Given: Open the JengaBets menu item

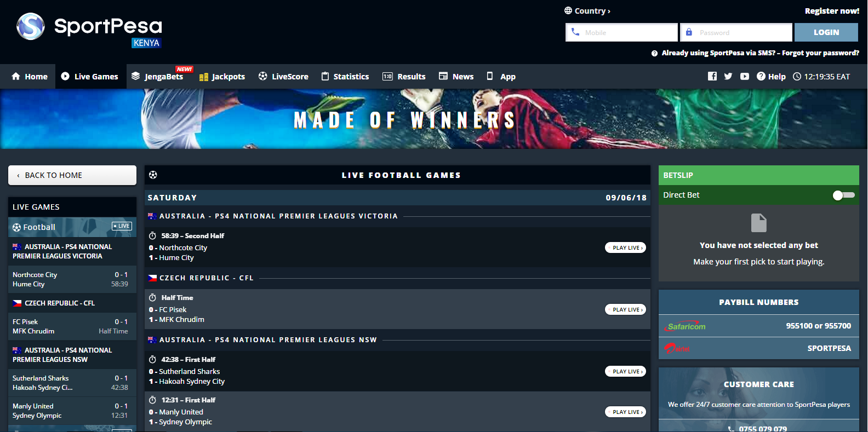Looking at the screenshot, I should tap(157, 77).
